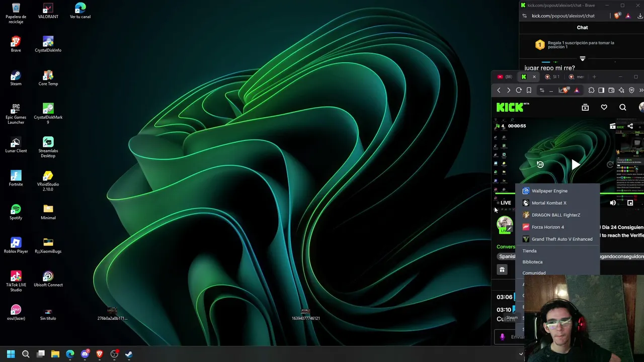This screenshot has width=644, height=362.
Task: Open the Brave VPN shield icon
Action: tap(631, 90)
